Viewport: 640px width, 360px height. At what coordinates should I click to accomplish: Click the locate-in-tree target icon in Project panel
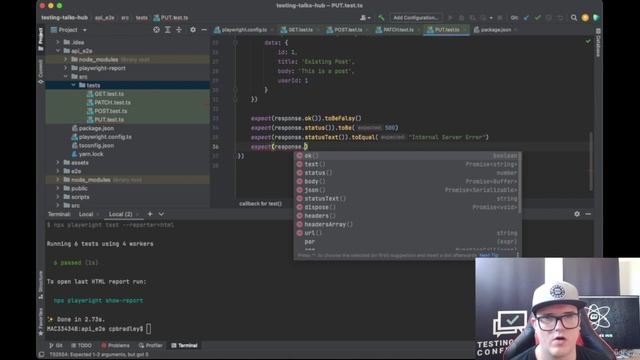(156, 30)
